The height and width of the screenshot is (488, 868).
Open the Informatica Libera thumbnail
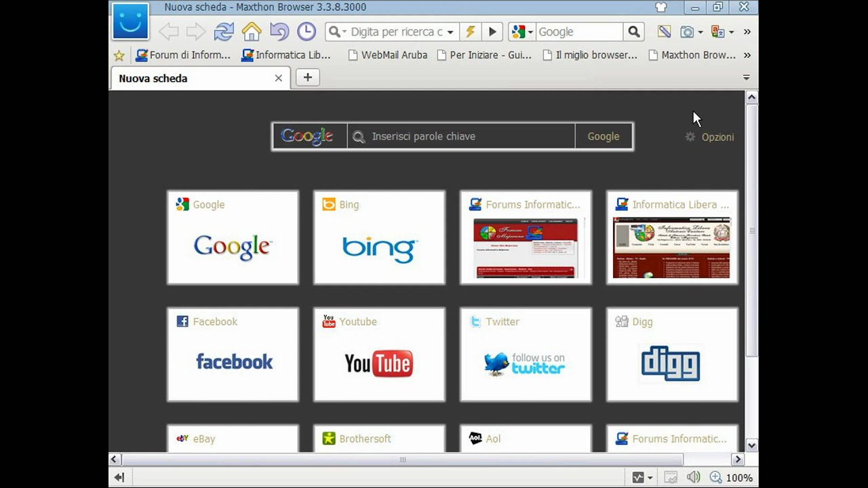(672, 237)
